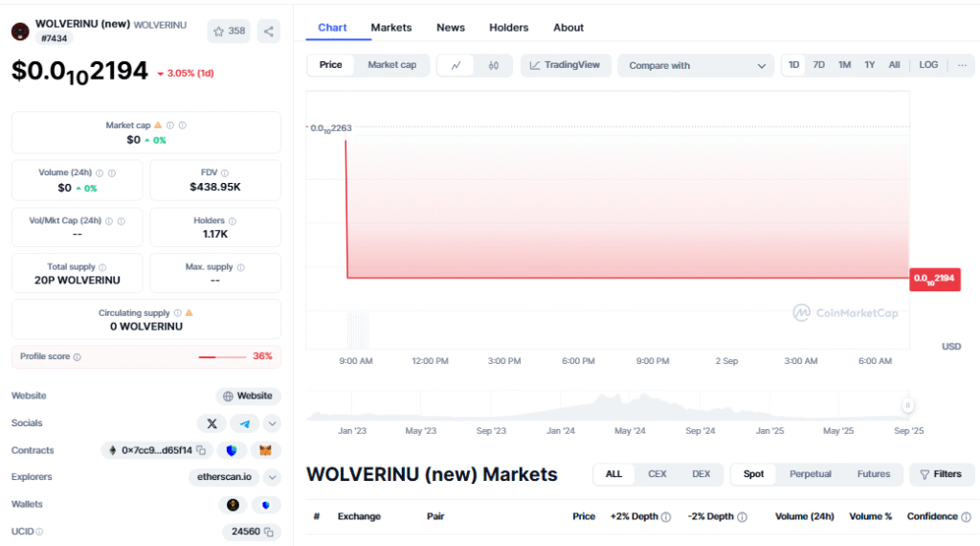Select the Spot markets tab
This screenshot has width=980, height=546.
[753, 474]
